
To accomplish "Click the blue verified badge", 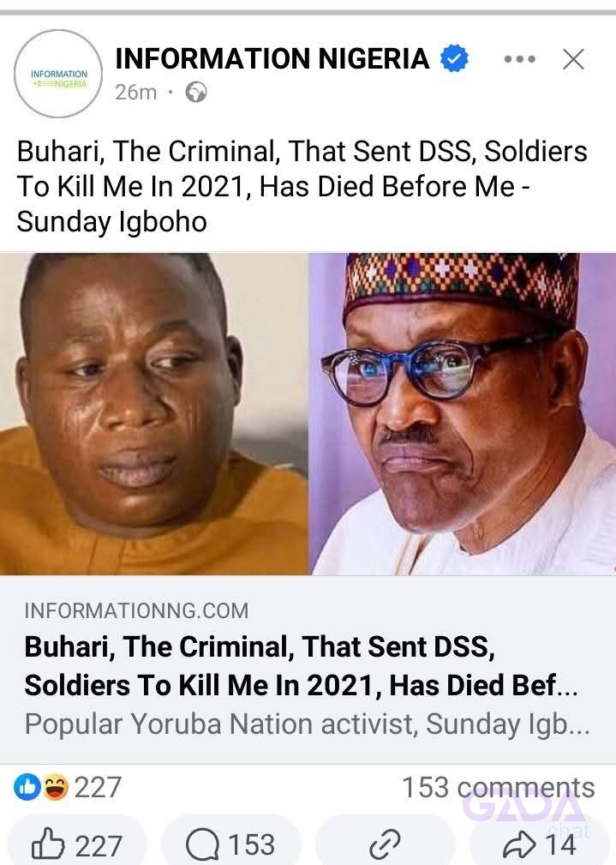I will [454, 58].
